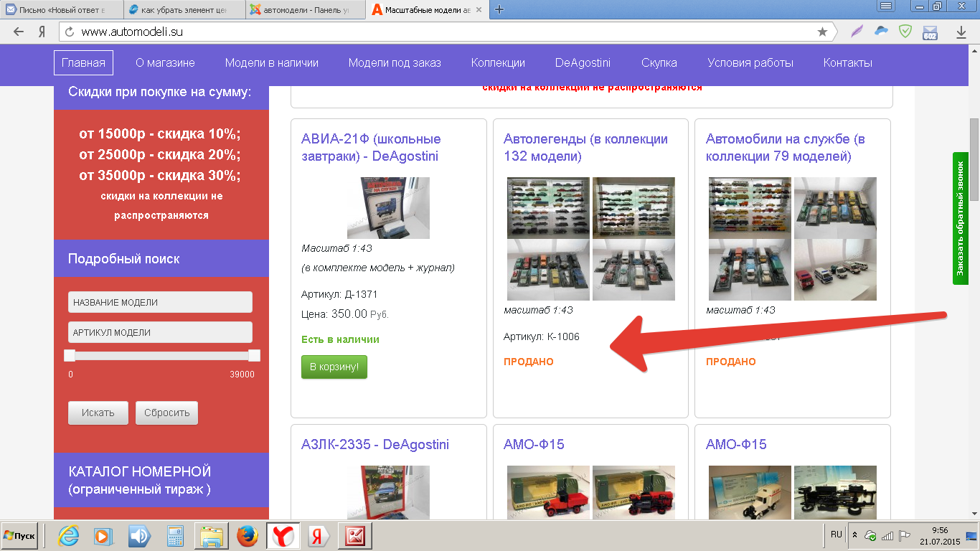Open a new browser tab with plus

(499, 10)
